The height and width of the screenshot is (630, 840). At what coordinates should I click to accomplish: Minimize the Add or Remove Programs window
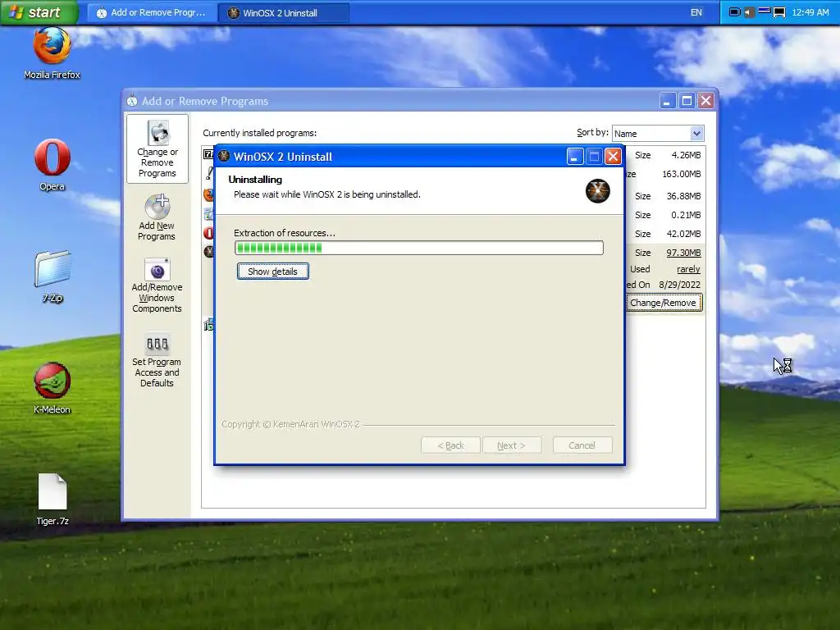tap(668, 101)
